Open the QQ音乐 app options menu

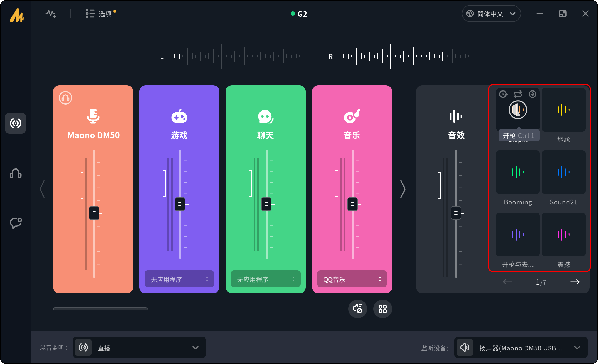click(x=380, y=279)
